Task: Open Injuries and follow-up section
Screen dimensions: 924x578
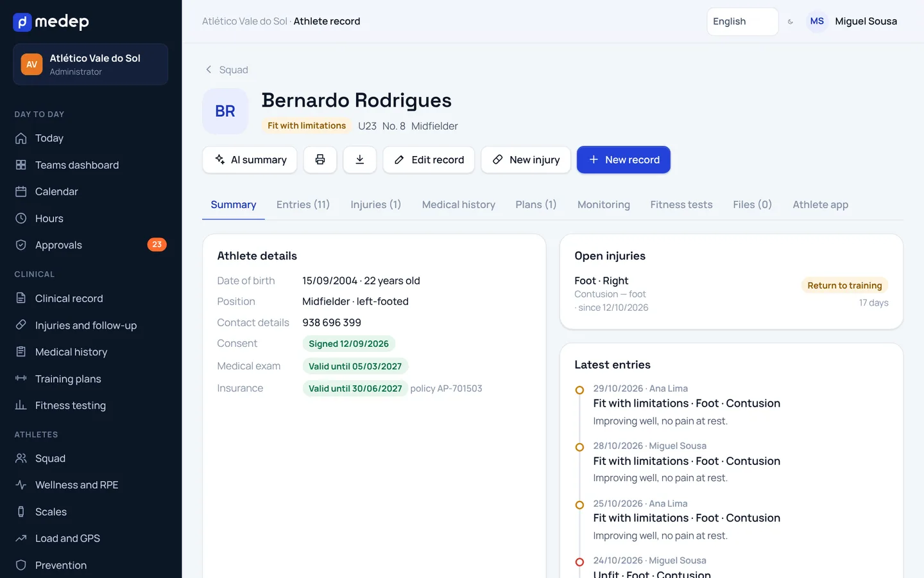Action: (90, 326)
